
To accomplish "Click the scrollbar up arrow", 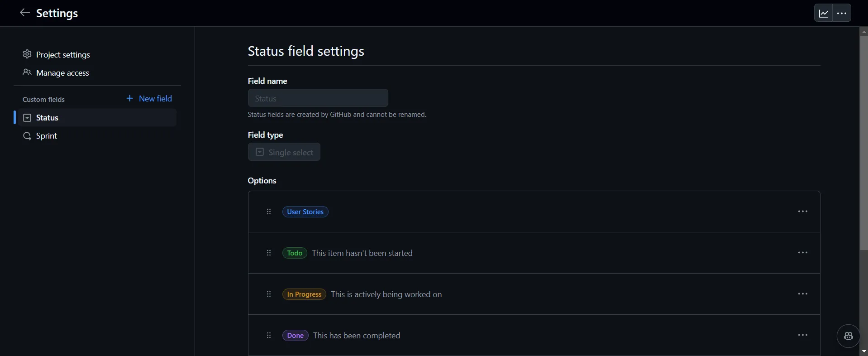I will pos(864,32).
